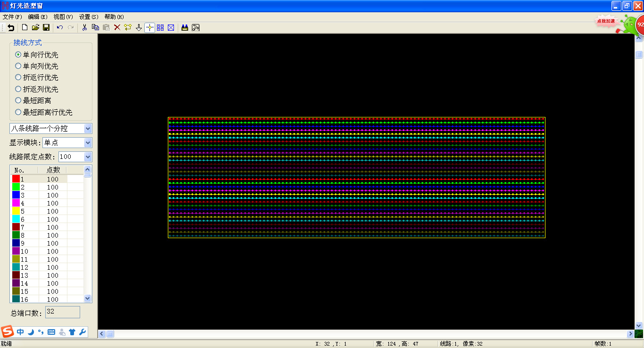Undo the last action with blue arrow
This screenshot has width=644, height=348.
60,28
